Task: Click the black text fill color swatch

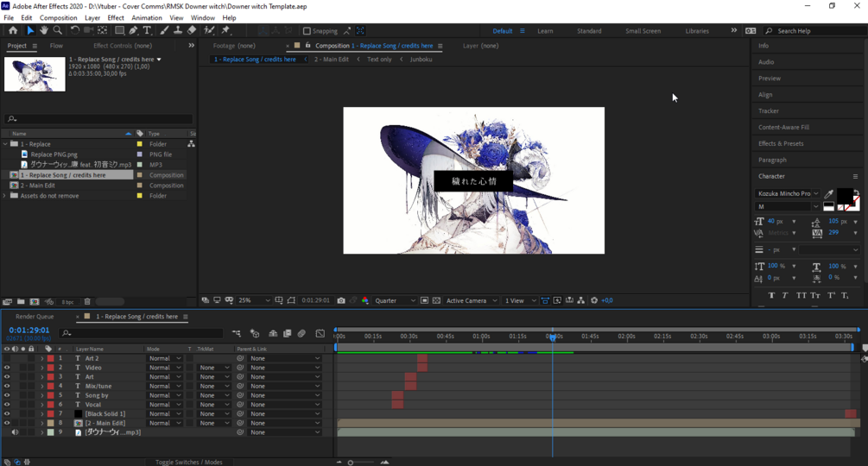Action: pos(844,196)
